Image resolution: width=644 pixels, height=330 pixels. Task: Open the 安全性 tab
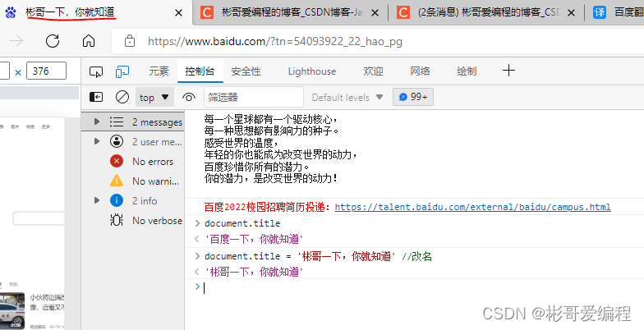coord(246,71)
